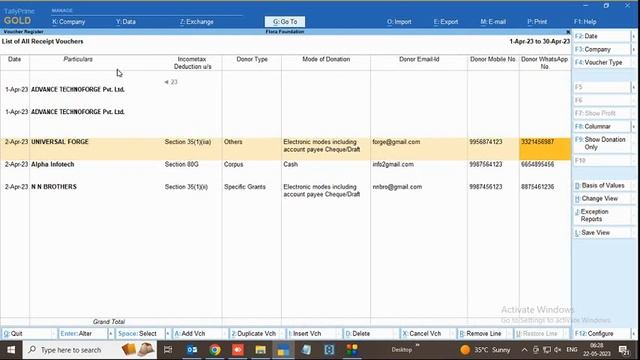
Task: Click Section 80G cell
Action: (x=182, y=164)
